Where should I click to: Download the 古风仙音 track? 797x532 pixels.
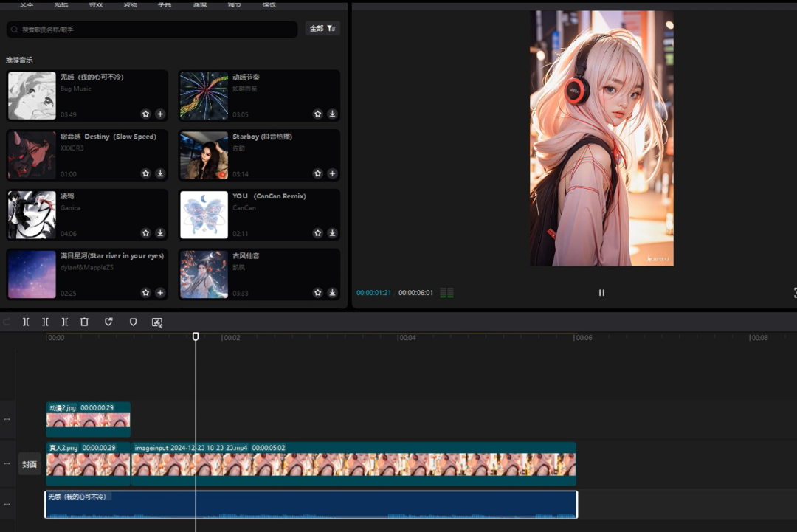(x=332, y=293)
